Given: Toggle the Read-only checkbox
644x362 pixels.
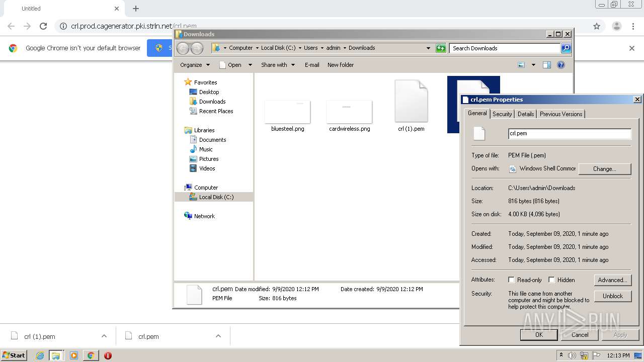Looking at the screenshot, I should [x=511, y=280].
